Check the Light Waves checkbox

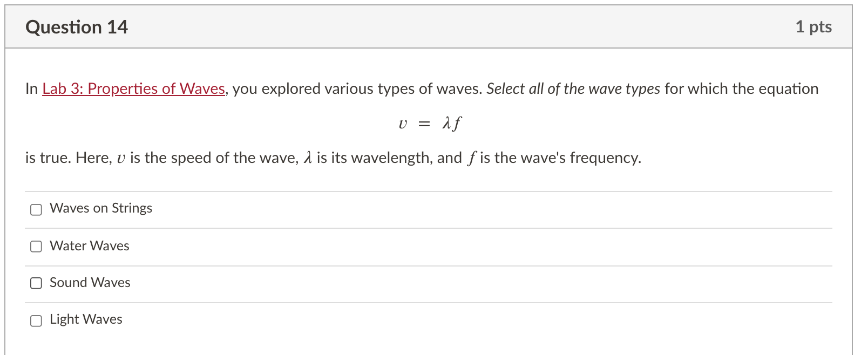(36, 320)
